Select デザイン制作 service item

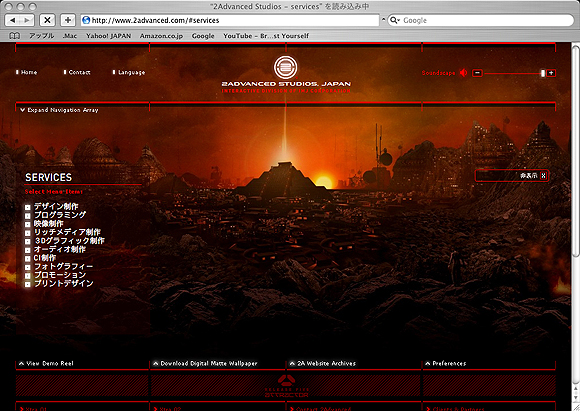52,206
